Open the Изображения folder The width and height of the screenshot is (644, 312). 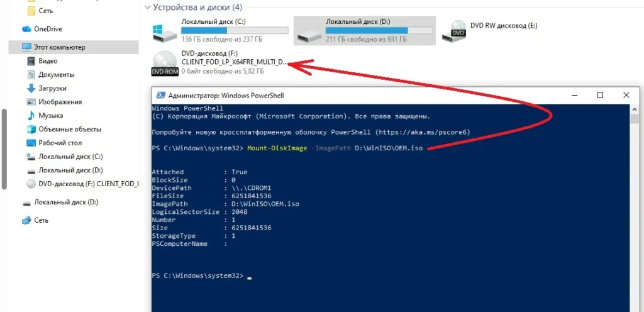point(60,101)
